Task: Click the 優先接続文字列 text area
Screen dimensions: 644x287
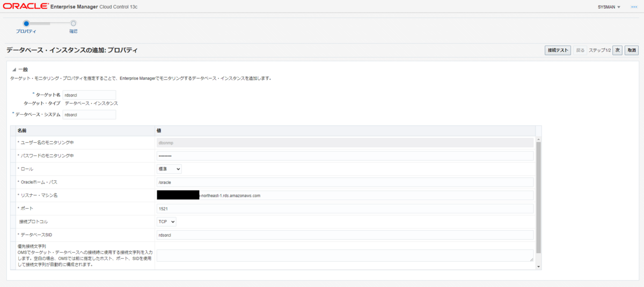Action: point(345,255)
